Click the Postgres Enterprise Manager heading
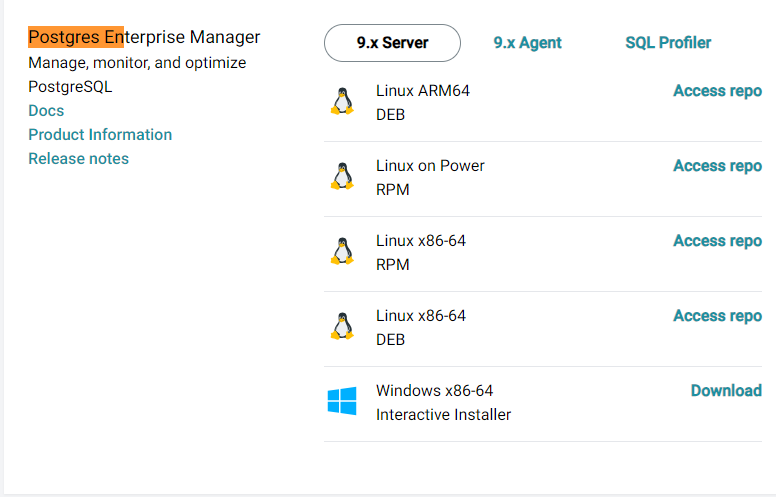The width and height of the screenshot is (776, 497). [x=144, y=38]
